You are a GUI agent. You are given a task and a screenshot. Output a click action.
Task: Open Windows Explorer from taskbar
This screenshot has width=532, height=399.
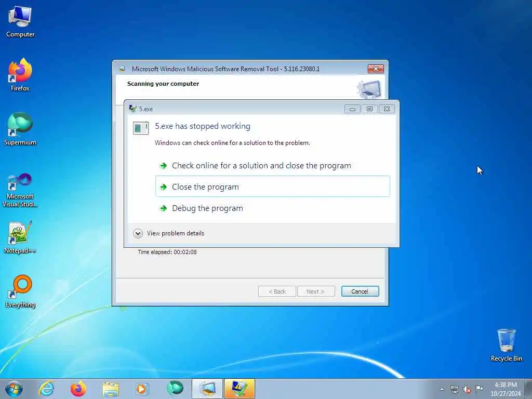click(x=111, y=389)
